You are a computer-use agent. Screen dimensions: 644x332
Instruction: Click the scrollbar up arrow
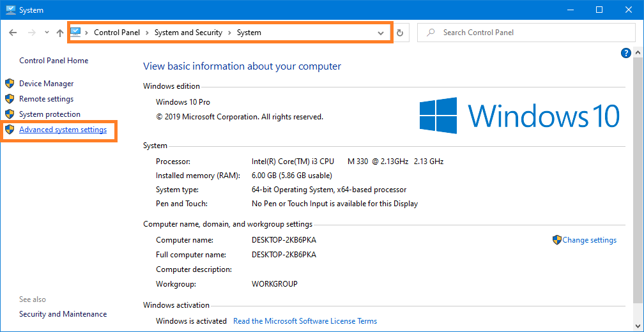(638, 53)
